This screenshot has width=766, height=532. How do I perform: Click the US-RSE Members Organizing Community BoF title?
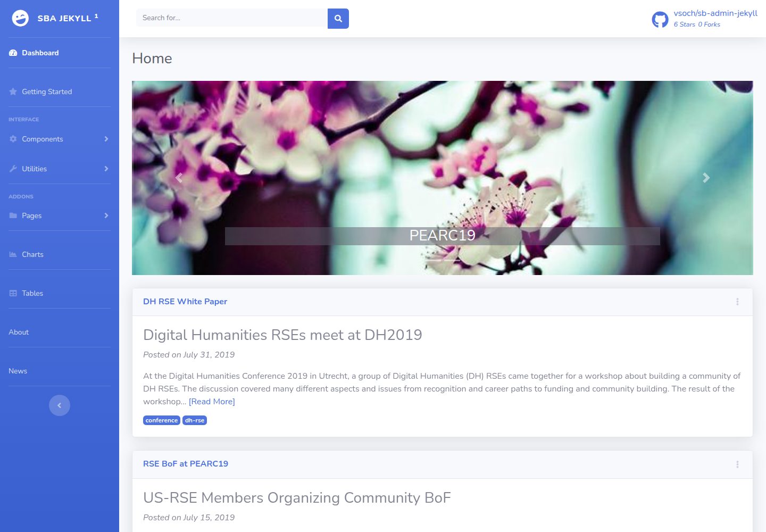pyautogui.click(x=297, y=498)
